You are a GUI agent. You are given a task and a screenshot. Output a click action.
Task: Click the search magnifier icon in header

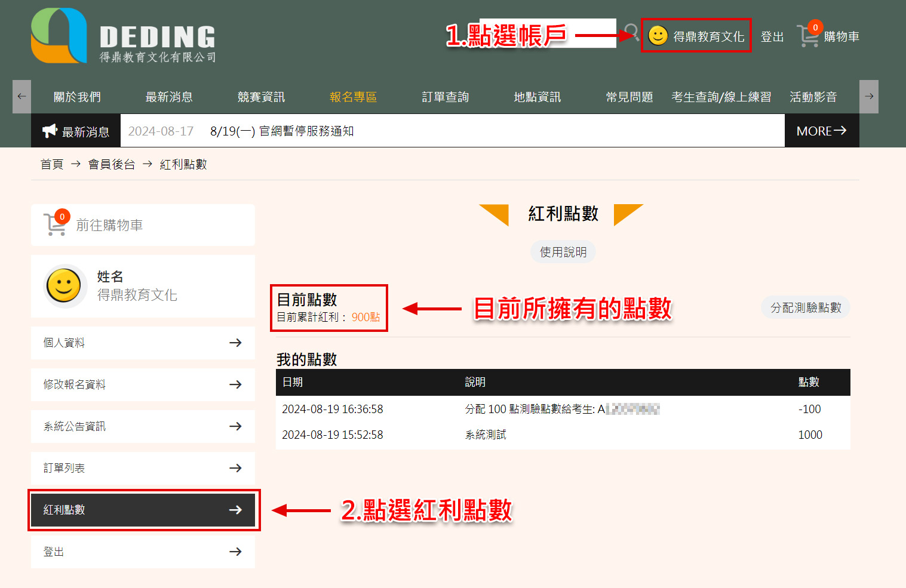click(x=631, y=32)
